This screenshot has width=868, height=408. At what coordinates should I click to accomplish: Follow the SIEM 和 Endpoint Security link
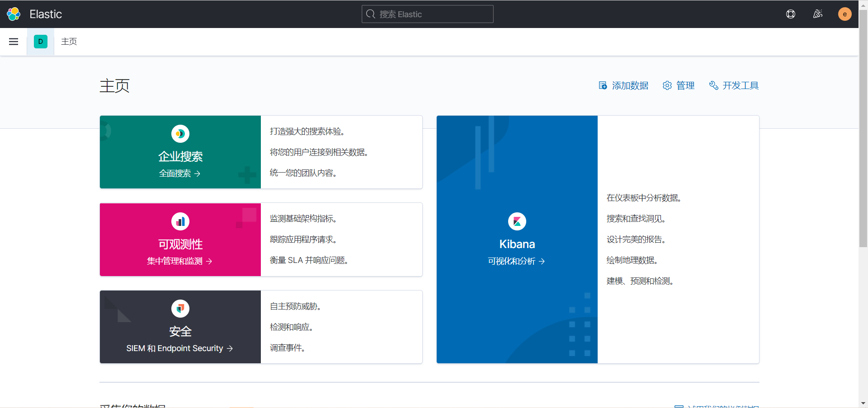click(x=179, y=348)
